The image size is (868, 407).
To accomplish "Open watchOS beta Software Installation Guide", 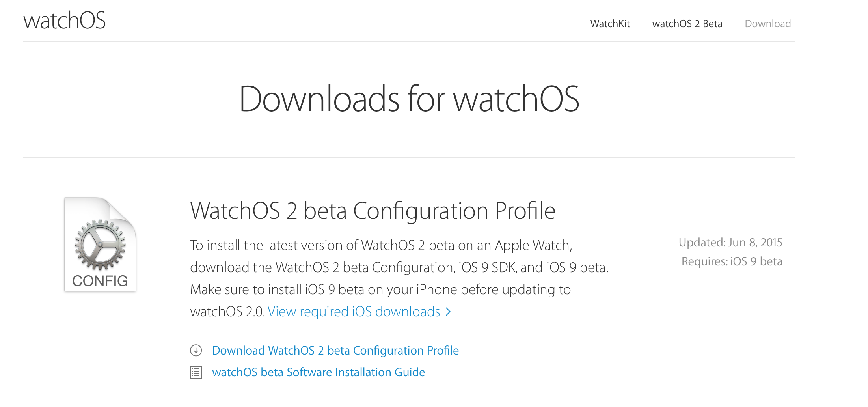I will click(318, 372).
